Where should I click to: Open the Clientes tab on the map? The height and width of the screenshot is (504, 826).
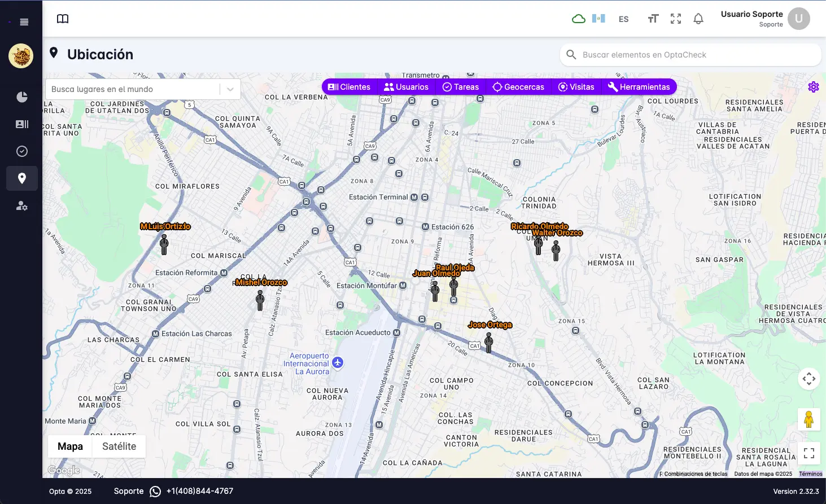click(x=349, y=87)
